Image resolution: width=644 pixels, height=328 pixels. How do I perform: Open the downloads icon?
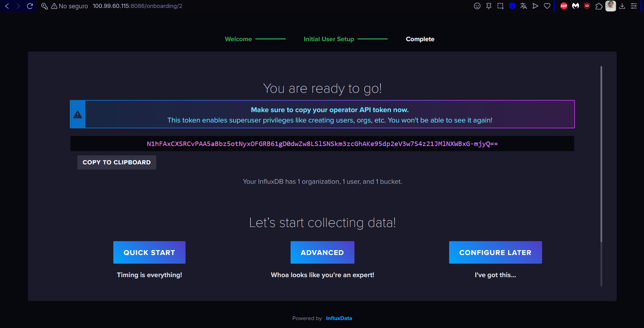click(622, 6)
